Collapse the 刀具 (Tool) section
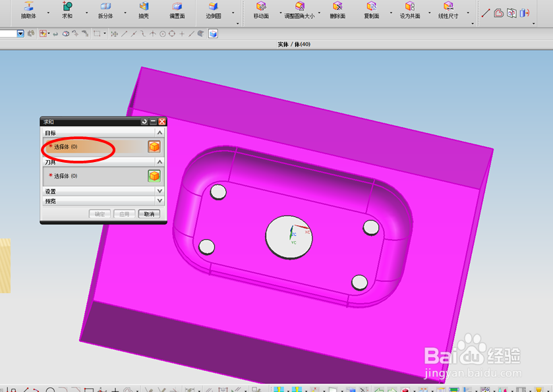 160,162
